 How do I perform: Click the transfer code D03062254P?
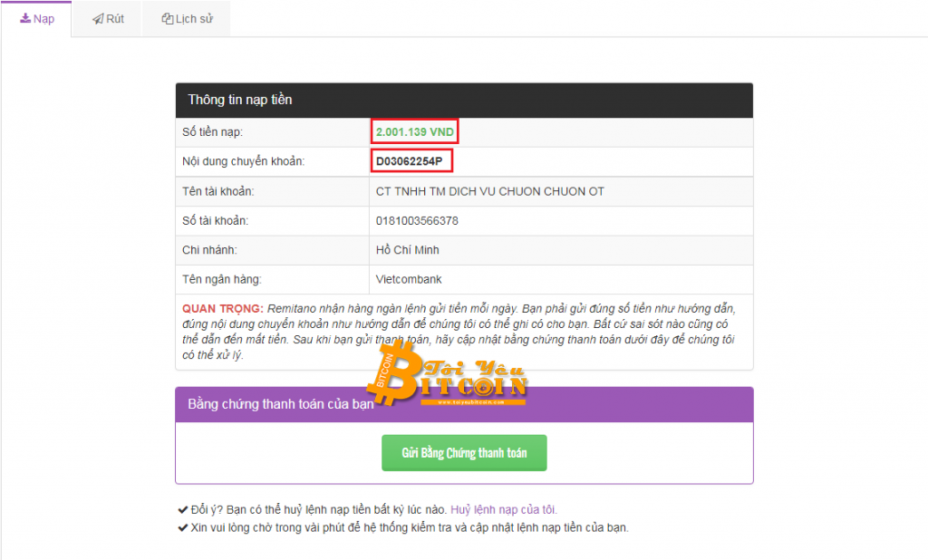point(411,161)
